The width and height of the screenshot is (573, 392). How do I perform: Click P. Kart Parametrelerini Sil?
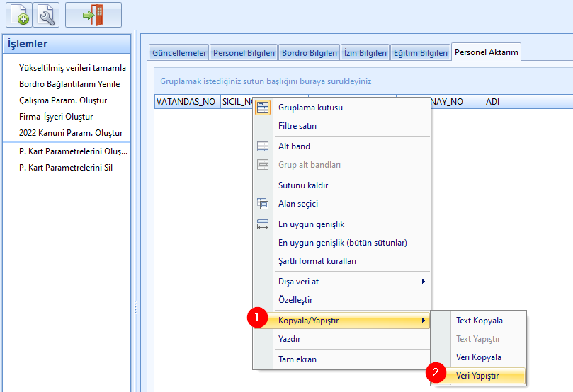pyautogui.click(x=66, y=168)
